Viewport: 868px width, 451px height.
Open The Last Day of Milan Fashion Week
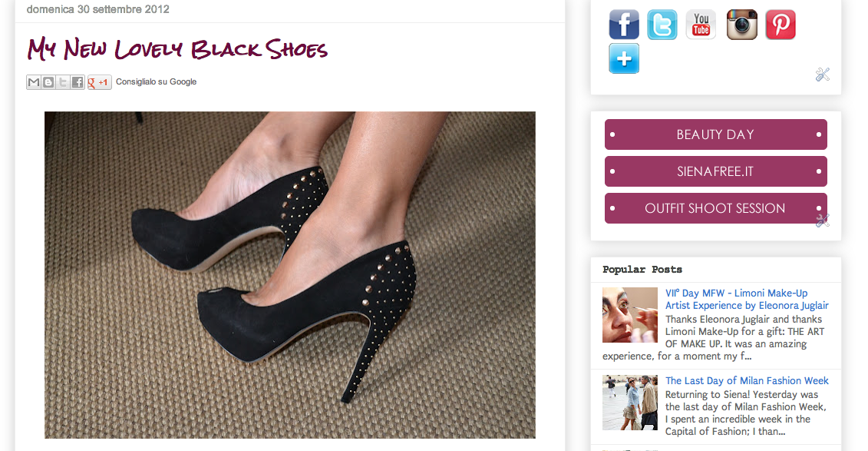coord(747,380)
